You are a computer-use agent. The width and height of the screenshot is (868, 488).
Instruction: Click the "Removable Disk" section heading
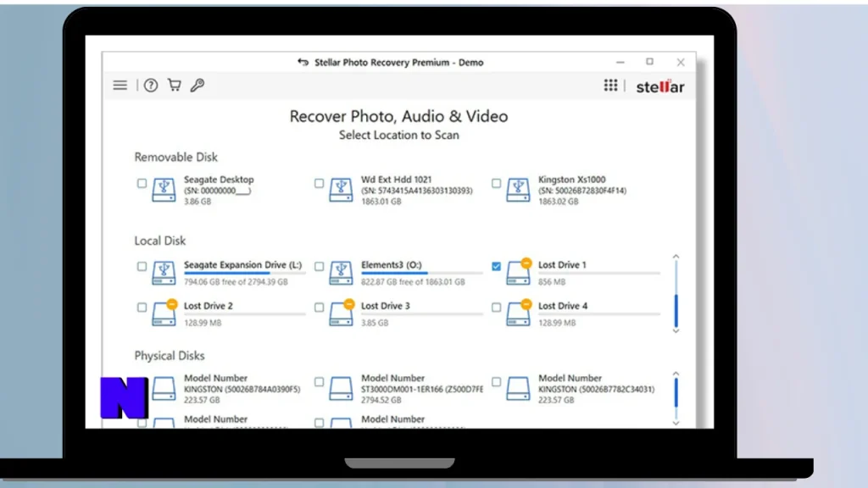(176, 157)
